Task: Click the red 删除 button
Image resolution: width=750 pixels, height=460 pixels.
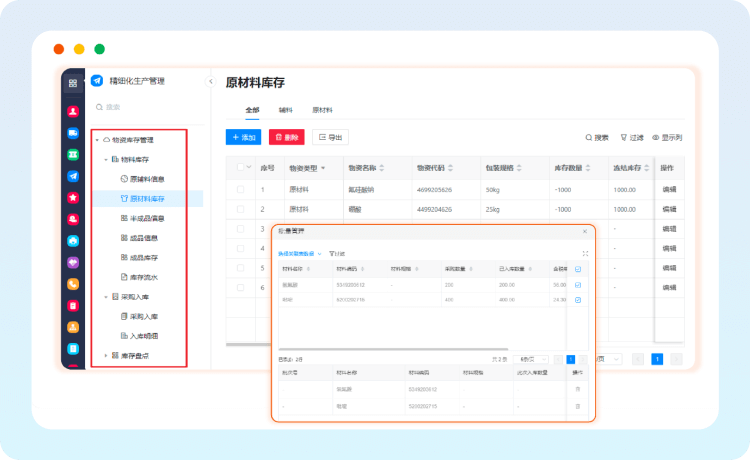Action: pos(287,137)
